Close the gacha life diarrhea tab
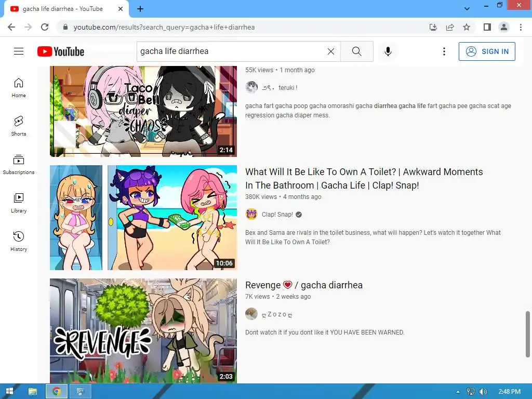This screenshot has height=399, width=532. click(121, 9)
